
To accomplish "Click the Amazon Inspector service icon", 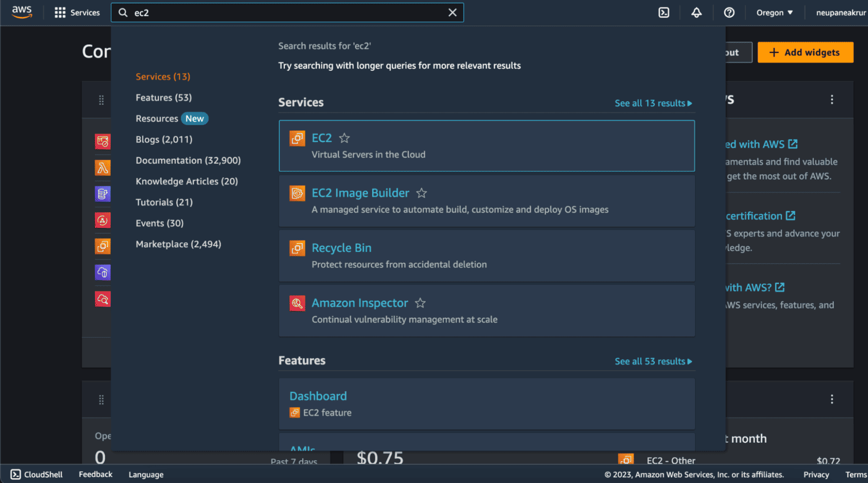I will pyautogui.click(x=297, y=303).
